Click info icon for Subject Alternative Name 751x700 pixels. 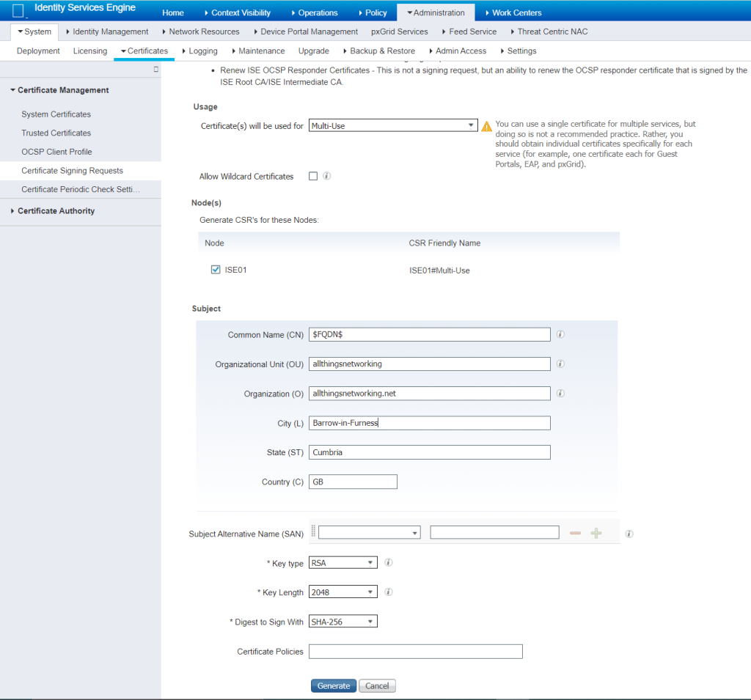point(629,534)
